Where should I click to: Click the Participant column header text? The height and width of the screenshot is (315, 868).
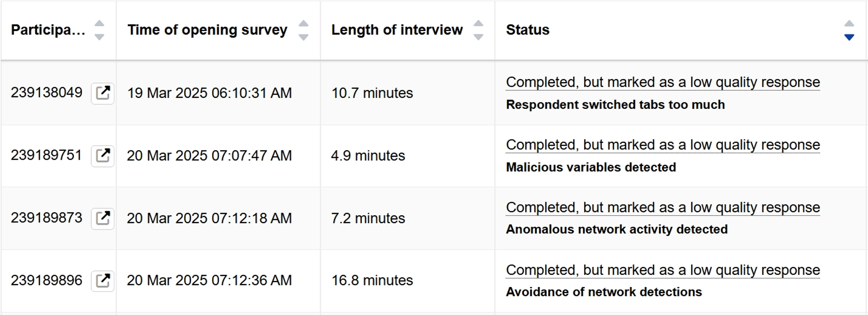point(48,30)
